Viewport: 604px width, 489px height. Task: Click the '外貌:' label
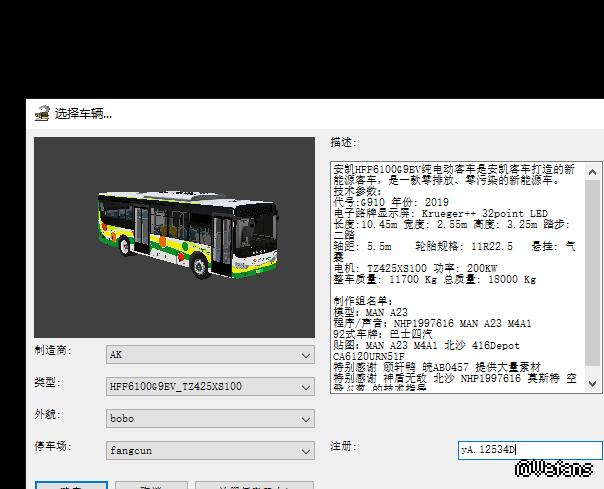click(x=47, y=414)
